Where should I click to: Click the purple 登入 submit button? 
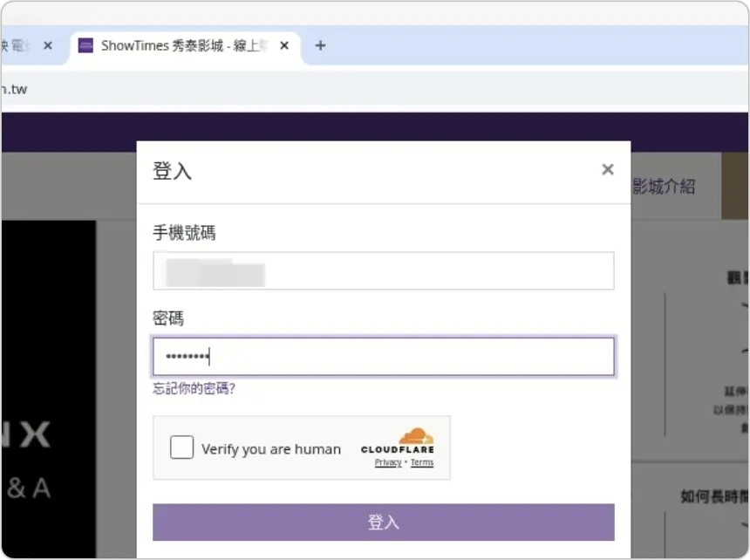(383, 522)
